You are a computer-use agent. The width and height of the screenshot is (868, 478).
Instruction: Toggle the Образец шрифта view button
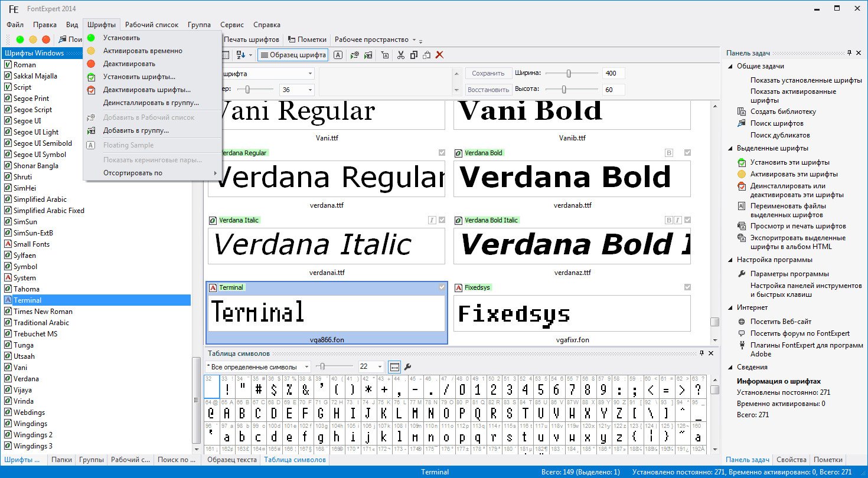point(293,55)
